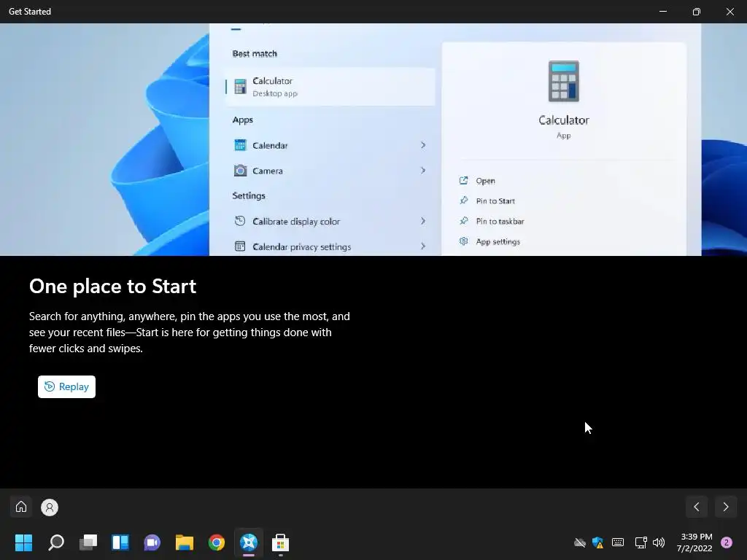Image resolution: width=747 pixels, height=560 pixels.
Task: Go to the Get Started home icon
Action: point(21,507)
